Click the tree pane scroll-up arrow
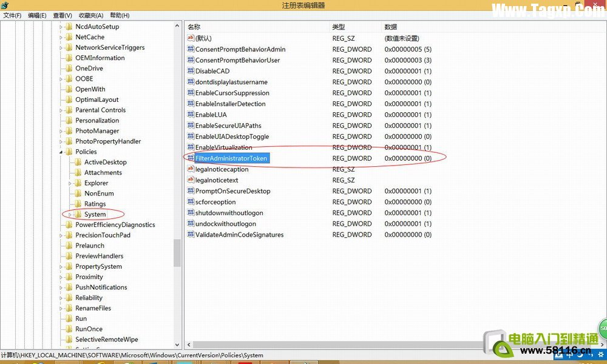This screenshot has width=607, height=364. (177, 26)
